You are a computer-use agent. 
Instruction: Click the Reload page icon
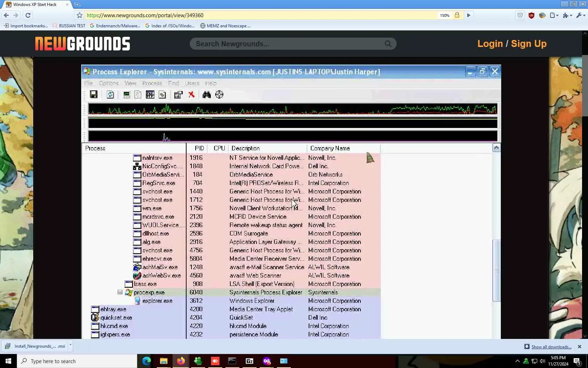tap(28, 15)
